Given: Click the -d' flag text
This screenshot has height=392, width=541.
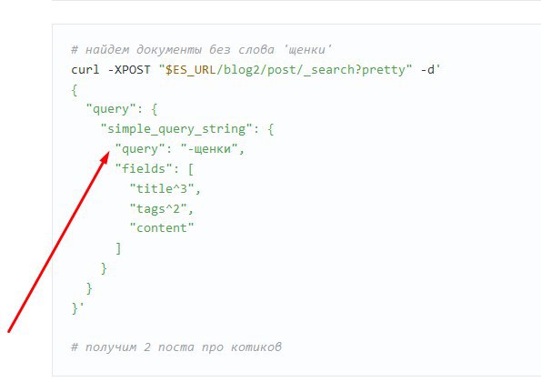Looking at the screenshot, I should coord(430,70).
